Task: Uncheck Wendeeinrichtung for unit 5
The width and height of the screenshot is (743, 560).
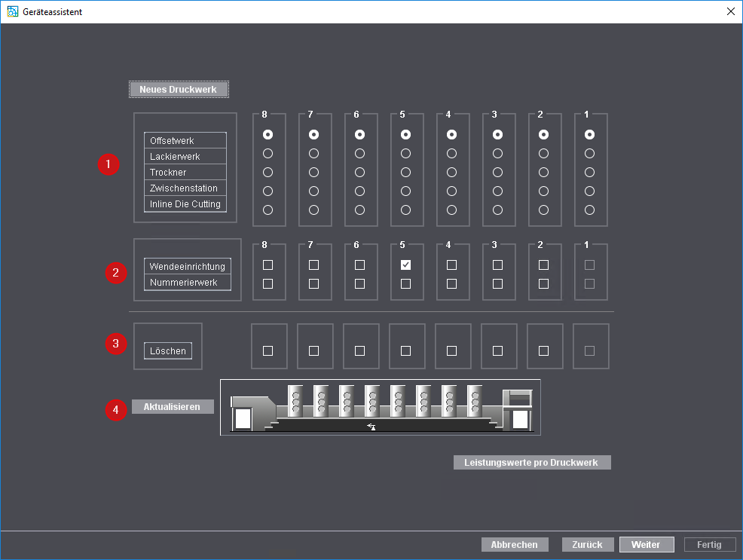Action: (x=405, y=265)
